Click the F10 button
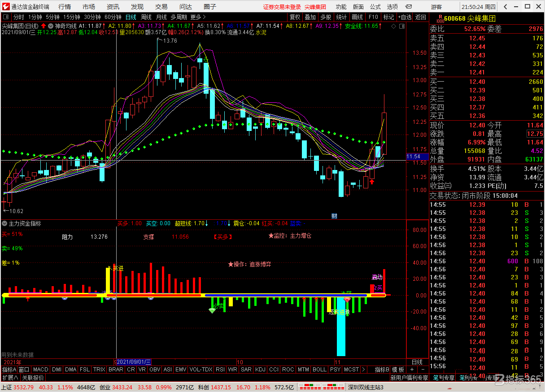This screenshot has height=392, width=545. (373, 17)
